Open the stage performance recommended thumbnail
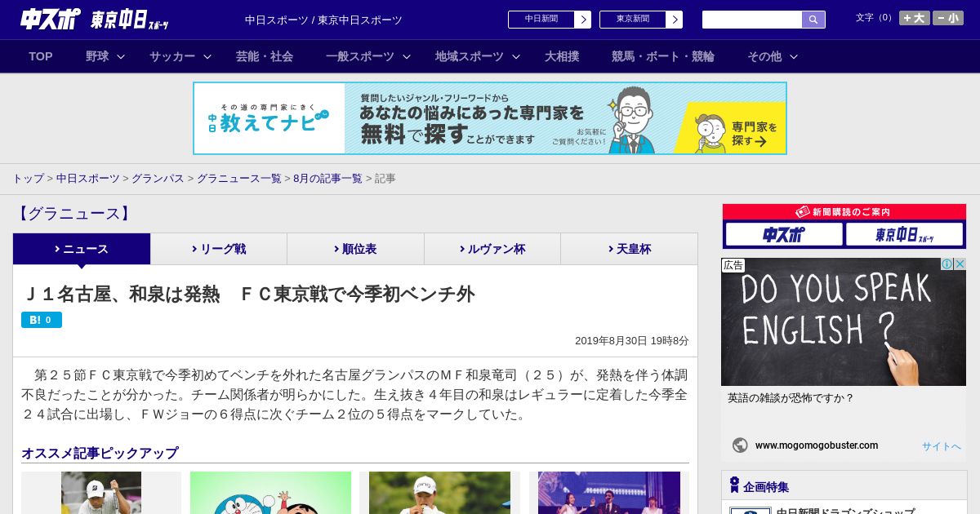Screen dimensions: 980x514 tap(609, 493)
